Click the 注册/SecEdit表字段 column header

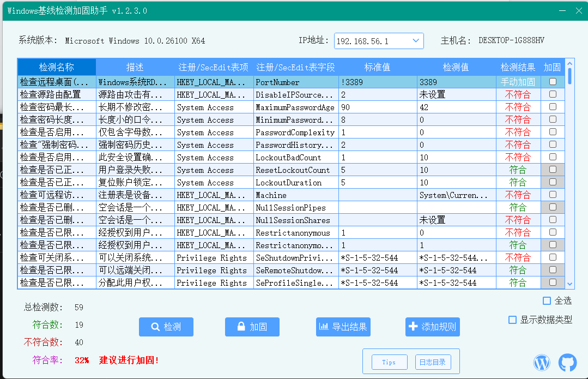[x=296, y=67]
